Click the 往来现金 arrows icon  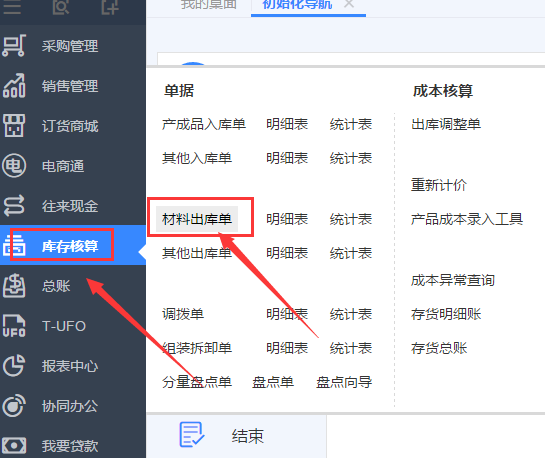(14, 205)
